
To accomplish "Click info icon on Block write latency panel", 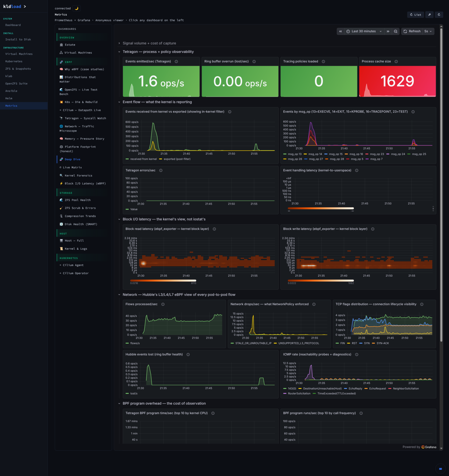I will click(x=373, y=229).
